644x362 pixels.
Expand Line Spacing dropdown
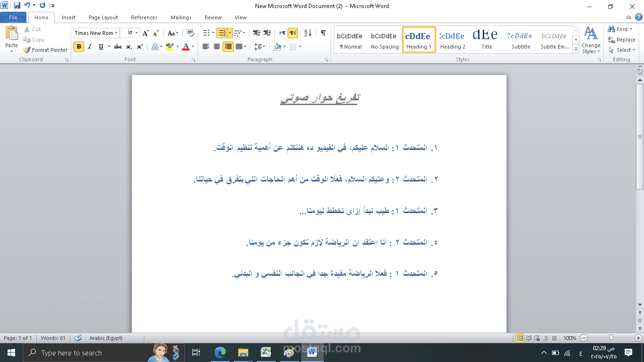click(260, 47)
